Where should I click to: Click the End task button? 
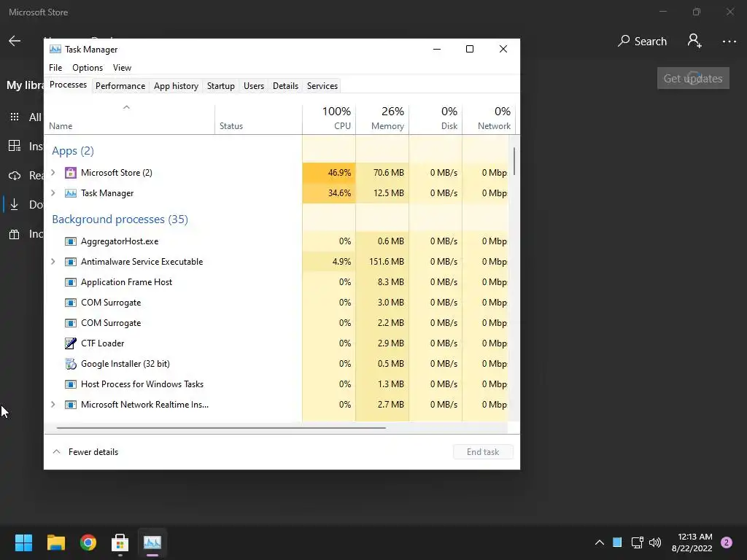click(483, 452)
